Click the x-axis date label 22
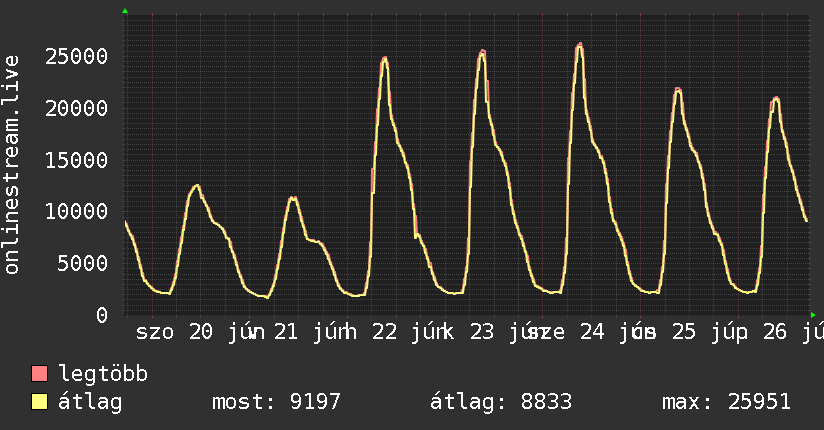 384,332
